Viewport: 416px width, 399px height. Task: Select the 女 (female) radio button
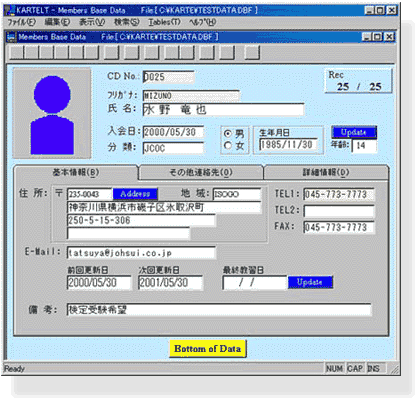pos(228,146)
